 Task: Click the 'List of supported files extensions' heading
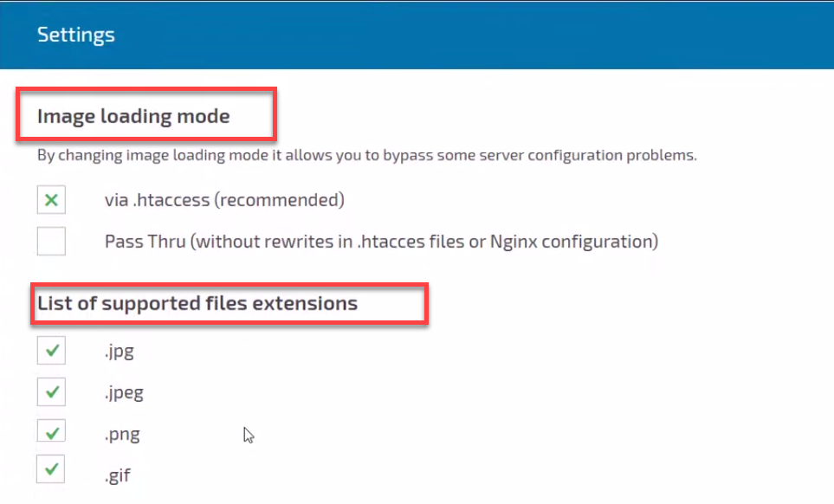(197, 304)
